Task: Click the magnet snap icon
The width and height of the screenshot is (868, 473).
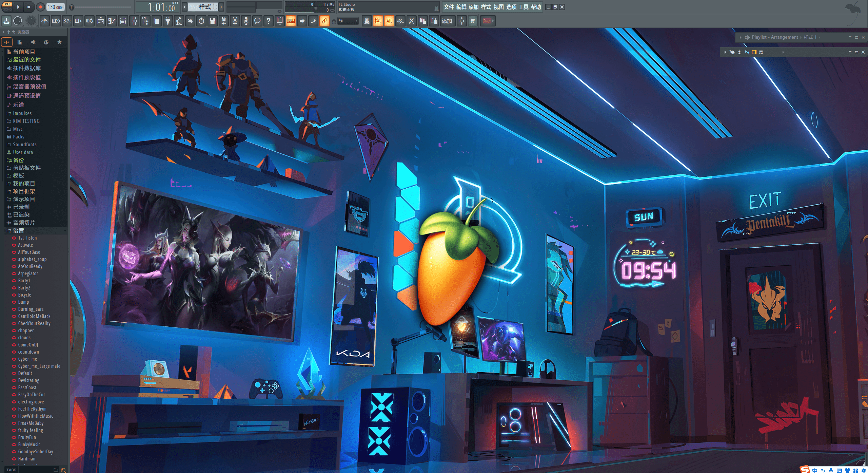Action: pyautogui.click(x=334, y=21)
